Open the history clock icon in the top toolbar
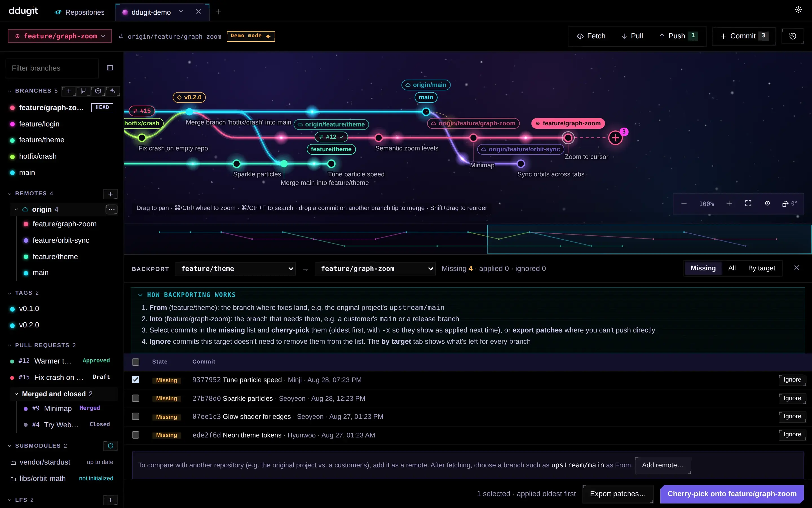The width and height of the screenshot is (812, 508). coord(793,36)
